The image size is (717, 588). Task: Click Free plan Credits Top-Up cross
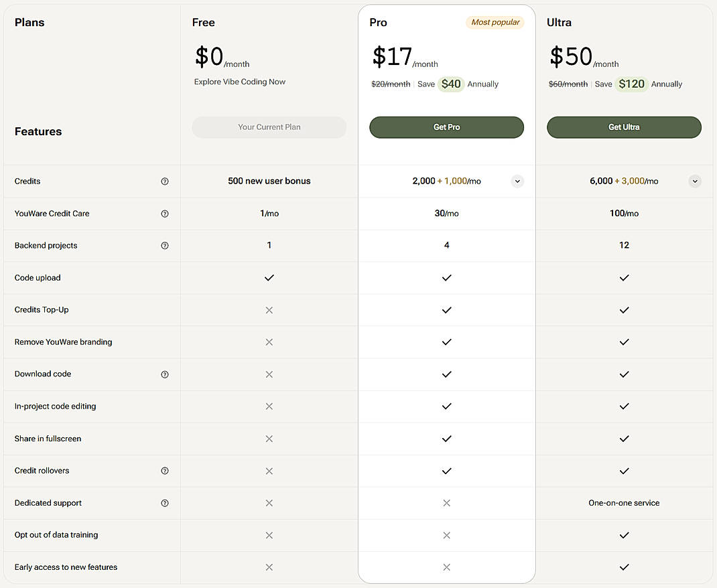point(269,310)
